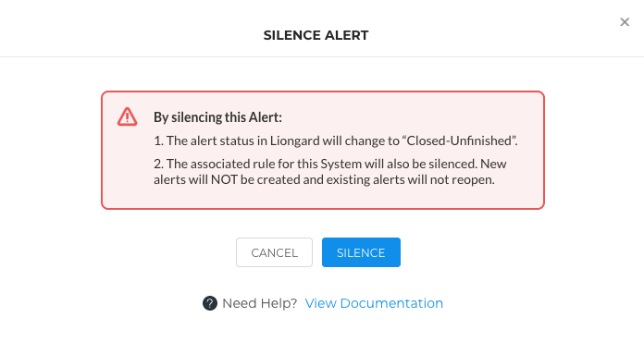644x342 pixels.
Task: Click the quoted 'Closed-Unfinished' status text
Action: 459,140
